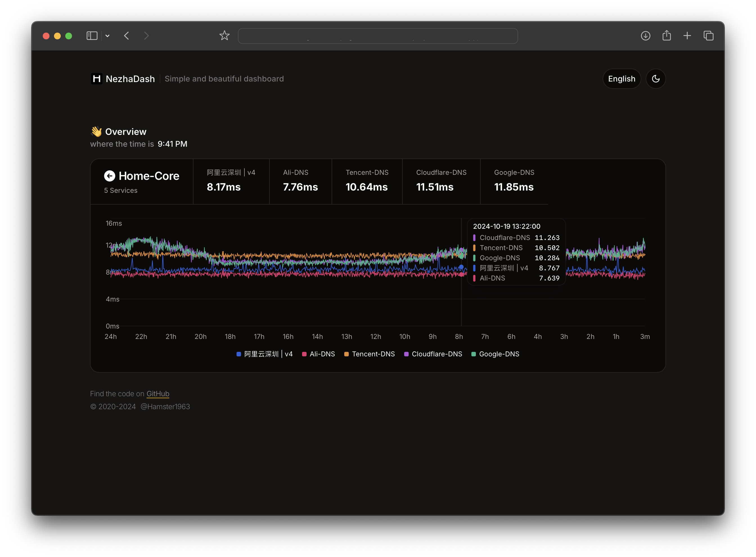Show tab overview icon
Viewport: 756px width, 557px height.
pyautogui.click(x=708, y=36)
